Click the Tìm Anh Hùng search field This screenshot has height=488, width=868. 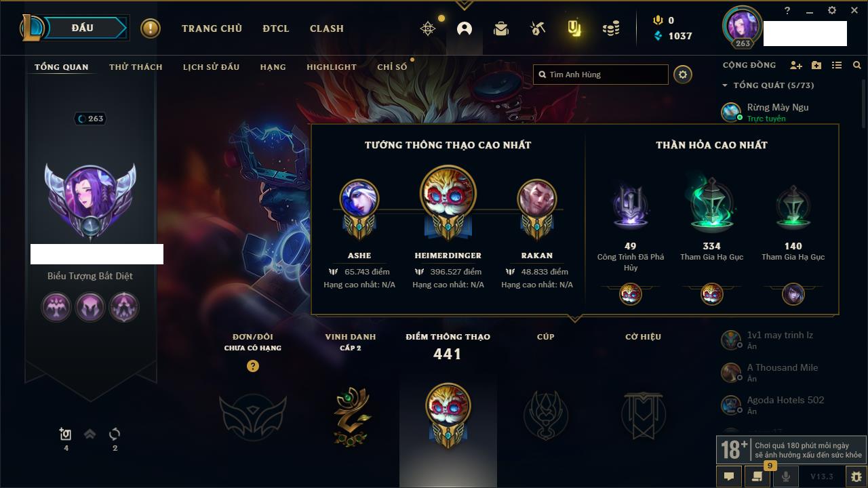click(601, 75)
